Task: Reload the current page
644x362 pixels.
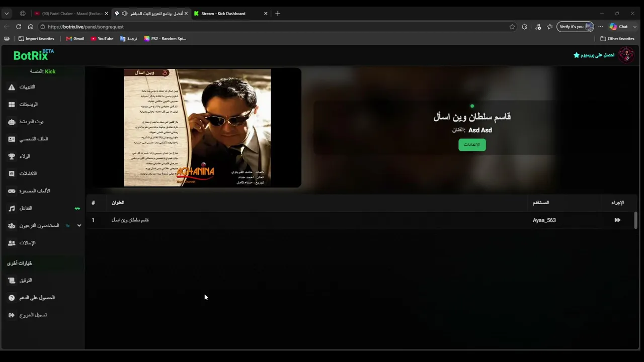Action: (x=19, y=27)
